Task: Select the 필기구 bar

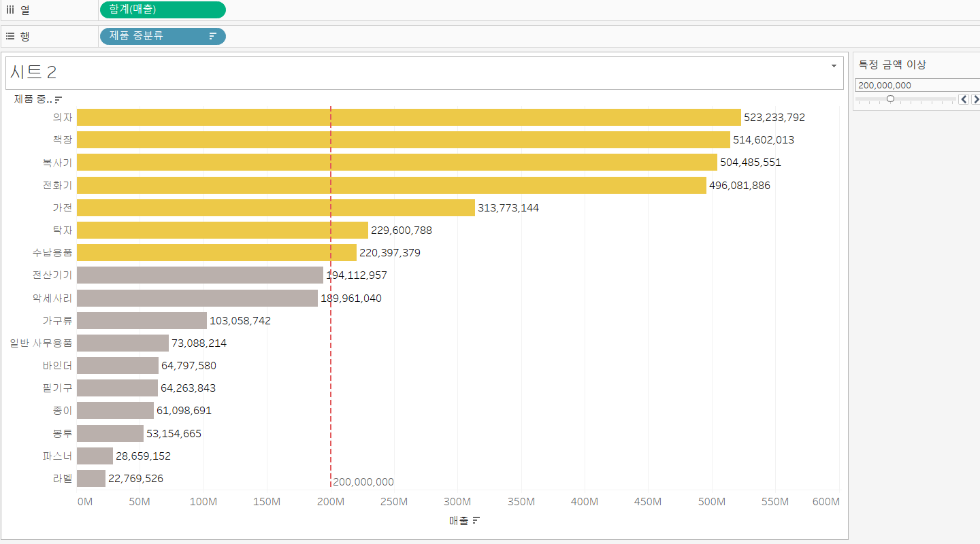Action: (x=117, y=388)
